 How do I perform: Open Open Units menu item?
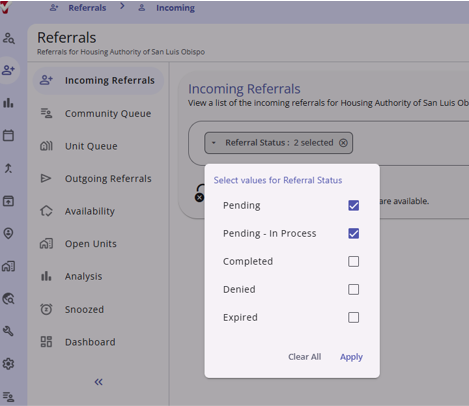(98, 244)
